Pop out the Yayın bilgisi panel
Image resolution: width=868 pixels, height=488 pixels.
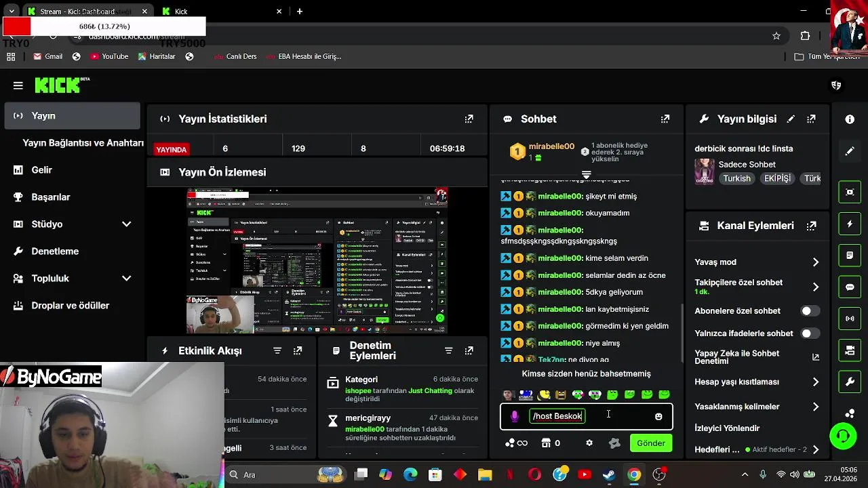(811, 119)
